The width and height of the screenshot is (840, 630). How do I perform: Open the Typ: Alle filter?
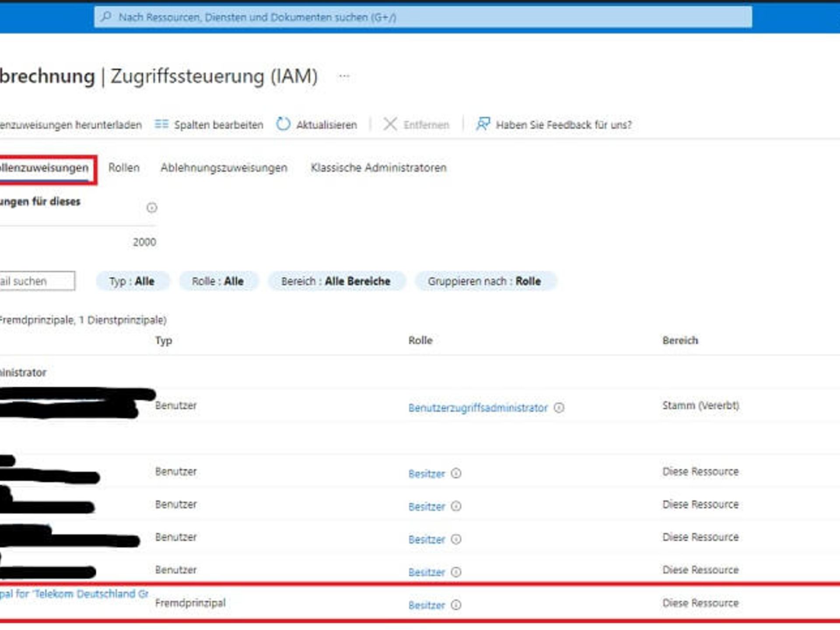pyautogui.click(x=132, y=281)
